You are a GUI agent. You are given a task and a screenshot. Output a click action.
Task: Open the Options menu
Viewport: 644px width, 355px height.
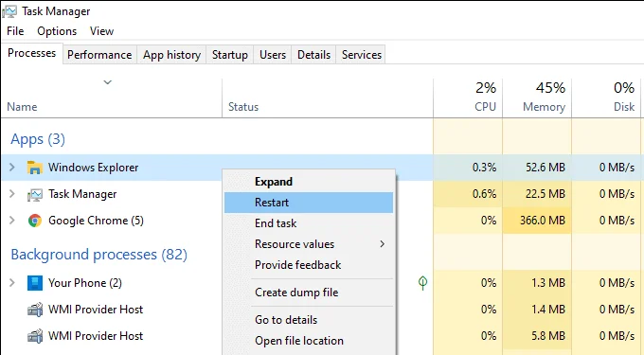pos(57,31)
